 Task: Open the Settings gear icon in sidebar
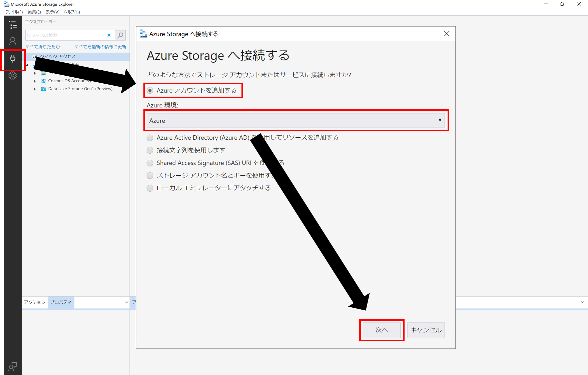[x=13, y=76]
